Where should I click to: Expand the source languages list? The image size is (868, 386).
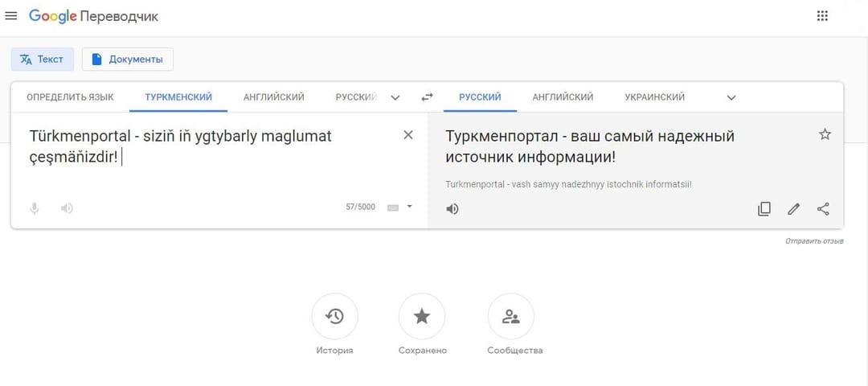395,98
